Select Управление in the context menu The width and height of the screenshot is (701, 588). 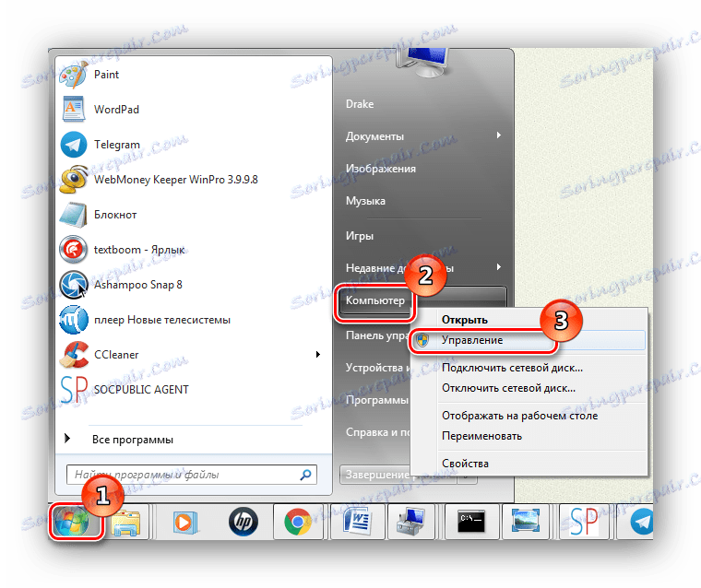point(528,340)
